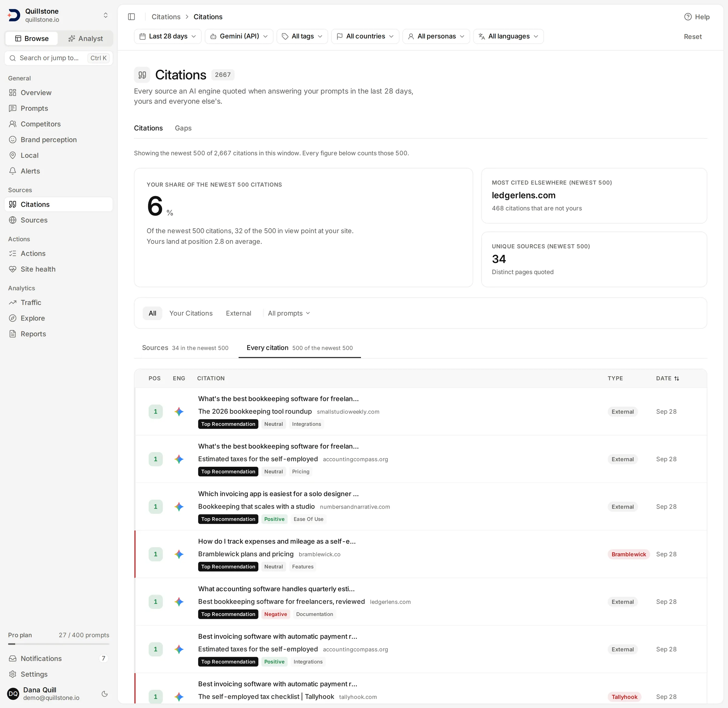Switch to Sources 34 in newest 500 tab

coord(185,348)
